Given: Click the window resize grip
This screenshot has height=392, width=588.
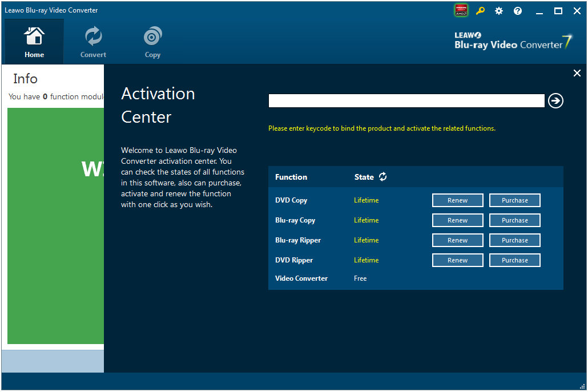Looking at the screenshot, I should (x=582, y=386).
